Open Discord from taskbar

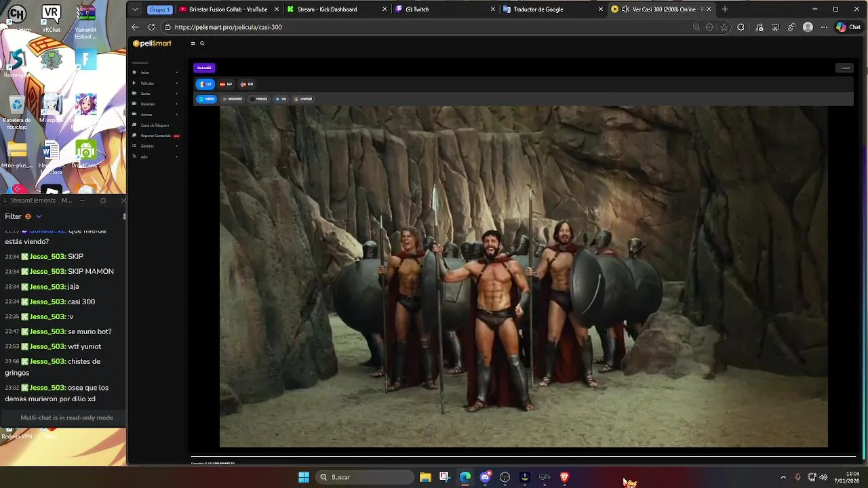tap(485, 477)
